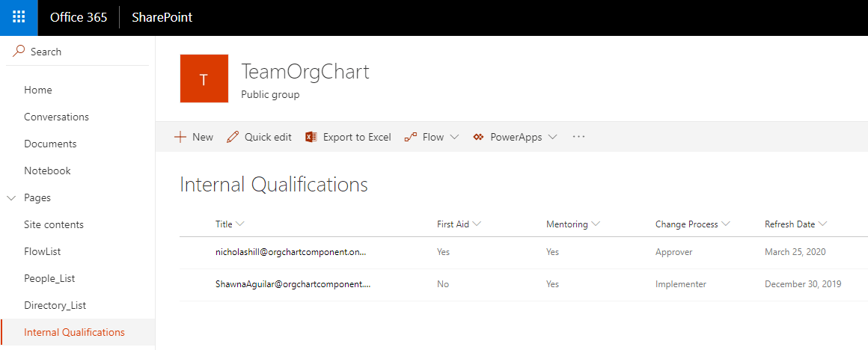Viewport: 868px width, 350px height.
Task: Click the TeamOrgChart orange site logo
Action: [x=204, y=79]
